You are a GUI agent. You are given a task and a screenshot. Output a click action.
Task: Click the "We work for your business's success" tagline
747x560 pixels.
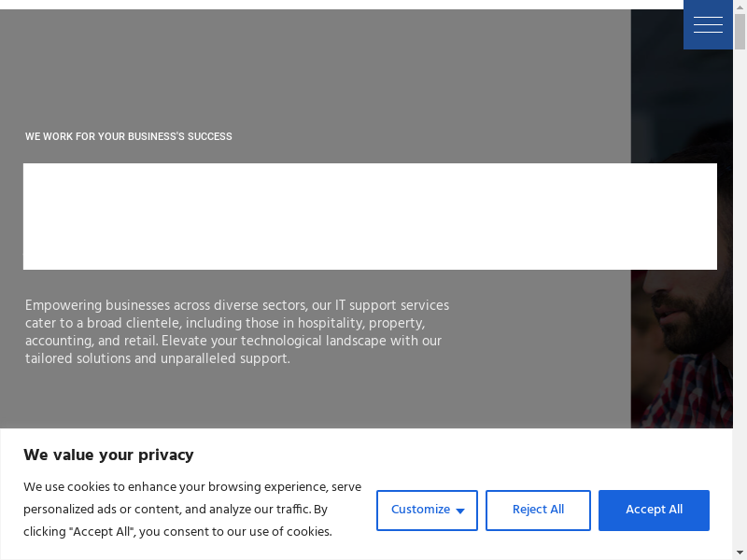click(x=129, y=136)
